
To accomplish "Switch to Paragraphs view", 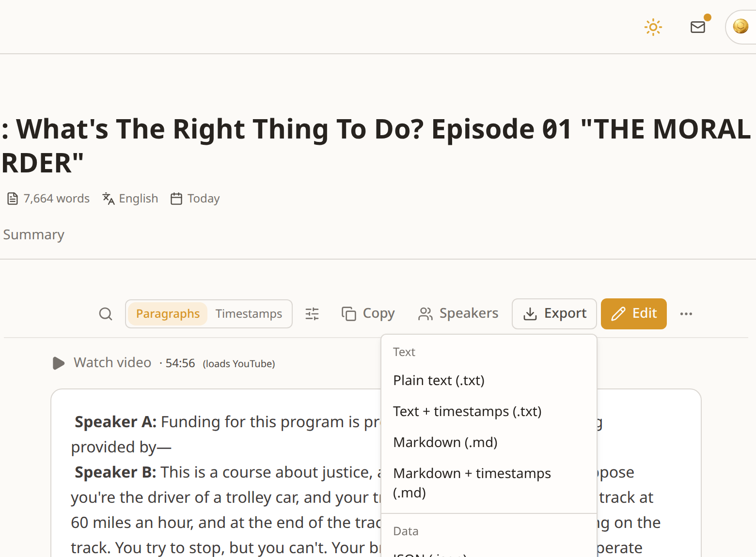I will point(168,314).
